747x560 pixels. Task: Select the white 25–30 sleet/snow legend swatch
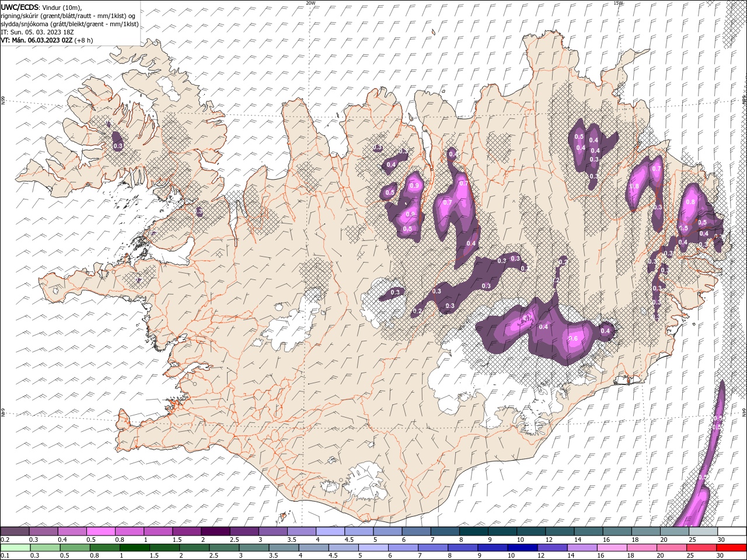point(702,531)
